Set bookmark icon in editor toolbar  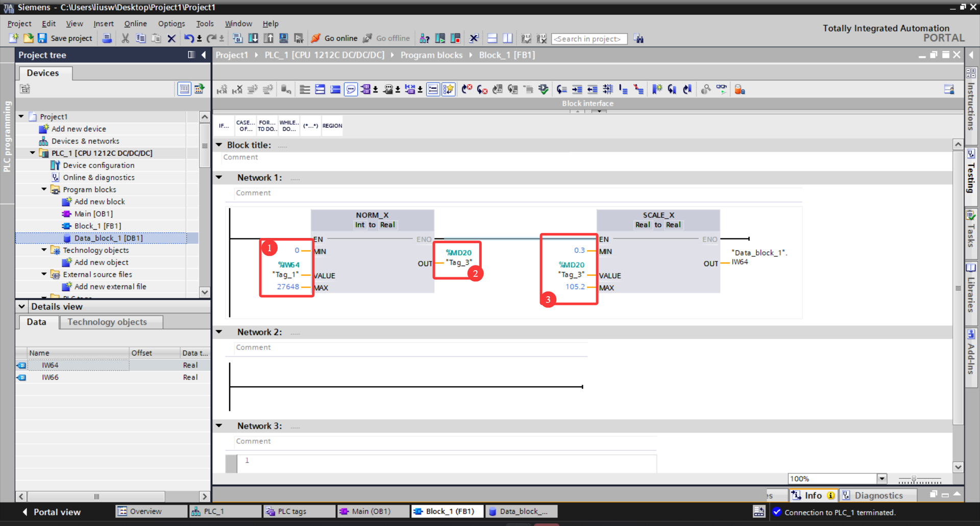657,89
